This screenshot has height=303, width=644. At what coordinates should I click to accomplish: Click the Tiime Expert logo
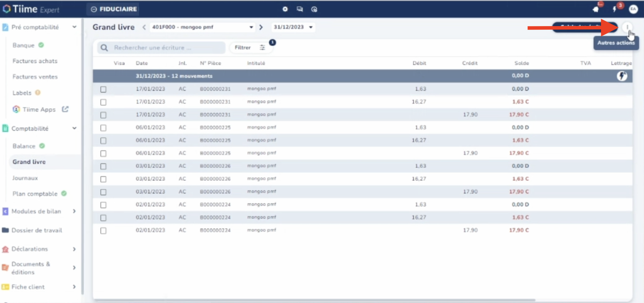(x=31, y=9)
